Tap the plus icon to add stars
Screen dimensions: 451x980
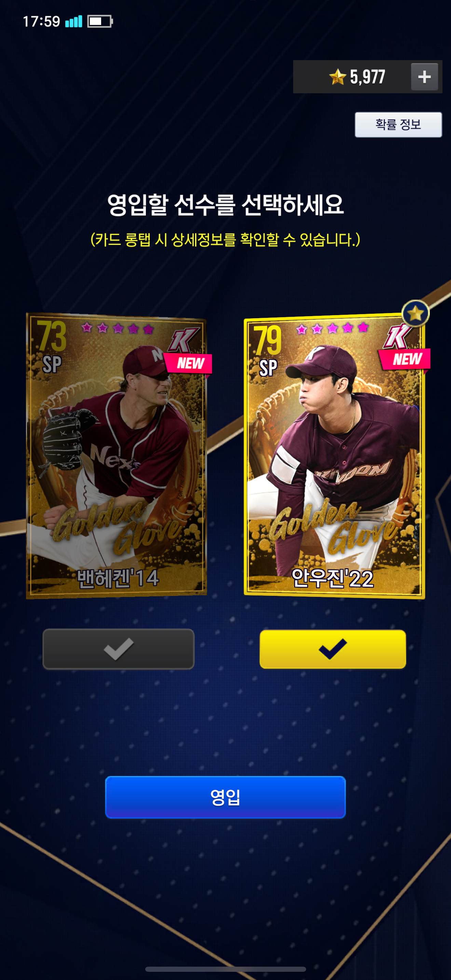point(424,77)
